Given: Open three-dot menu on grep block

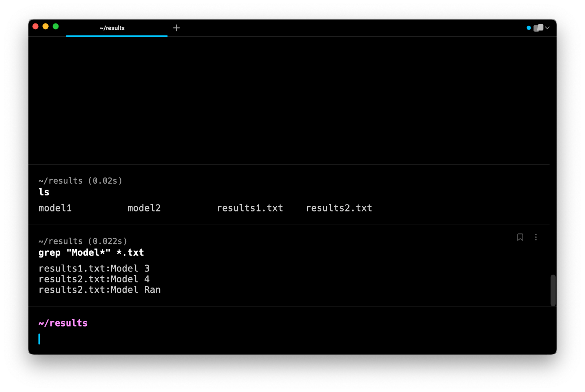Looking at the screenshot, I should click(536, 237).
